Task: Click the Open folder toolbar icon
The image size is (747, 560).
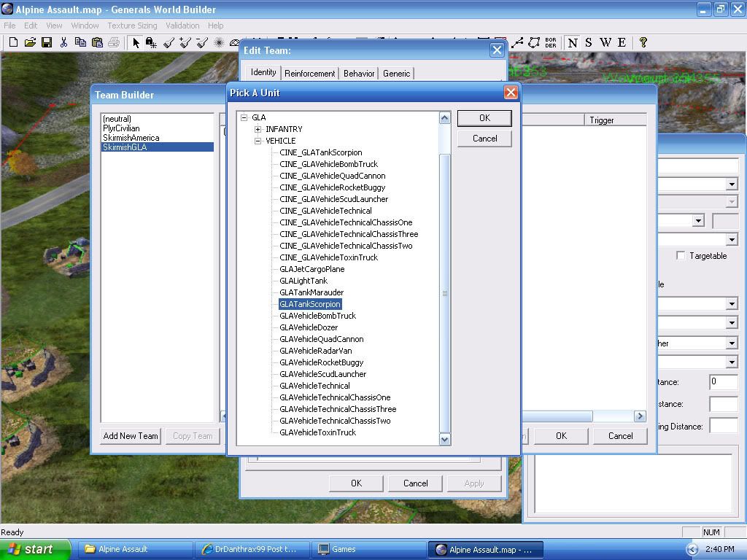Action: point(30,42)
